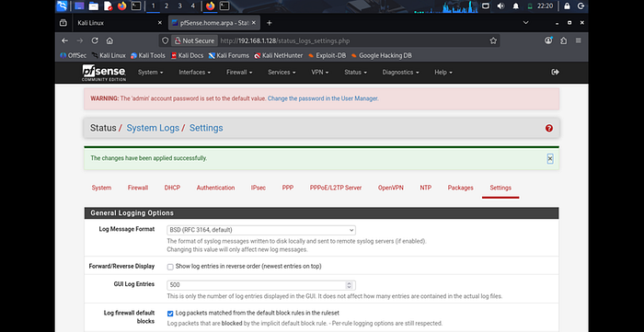This screenshot has width=644, height=332.
Task: Open the Kali NetHunter bookmark
Action: [279, 55]
